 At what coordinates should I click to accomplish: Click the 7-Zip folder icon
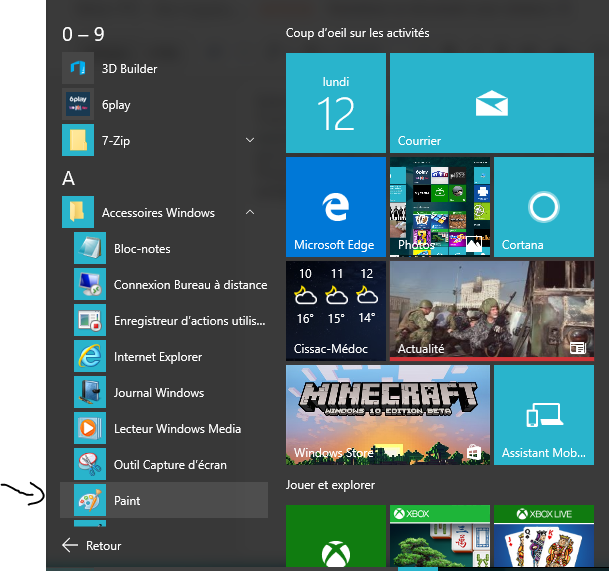(x=78, y=140)
